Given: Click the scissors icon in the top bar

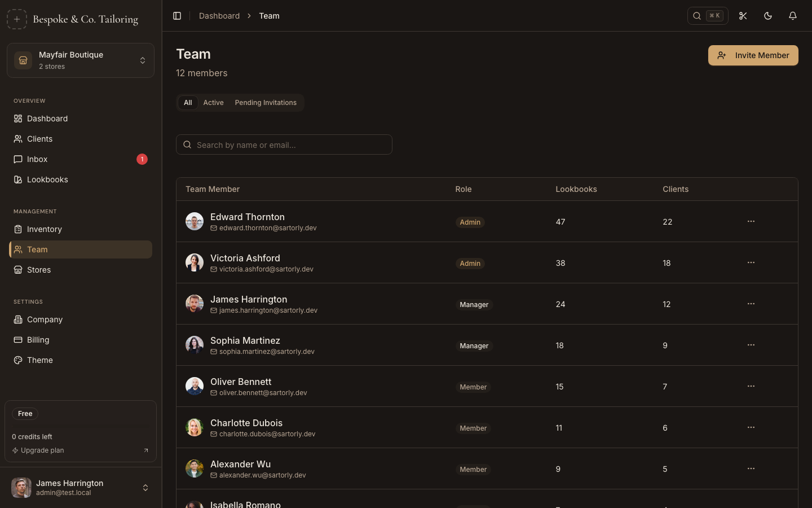Looking at the screenshot, I should (743, 16).
